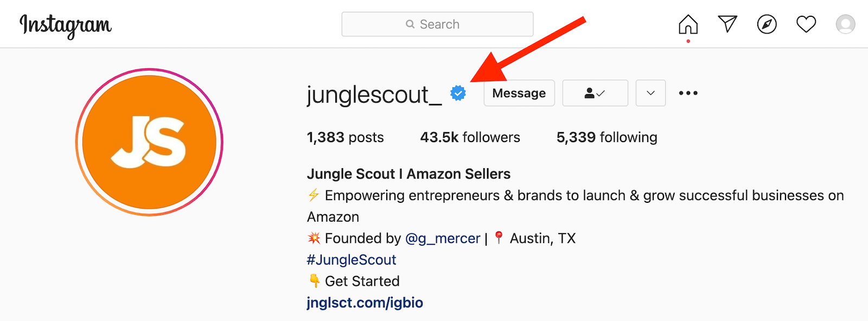868x321 pixels.
Task: Open the Explore compass icon
Action: pos(767,24)
